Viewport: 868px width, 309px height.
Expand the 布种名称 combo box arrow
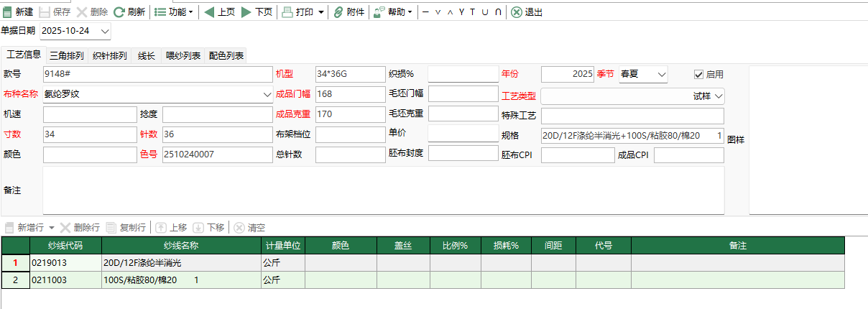pos(267,94)
